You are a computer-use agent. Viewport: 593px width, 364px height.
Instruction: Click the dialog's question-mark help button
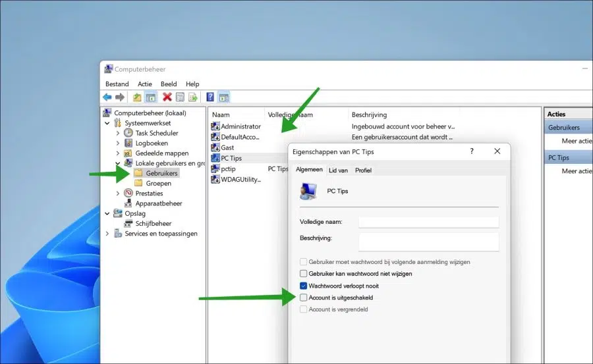472,151
